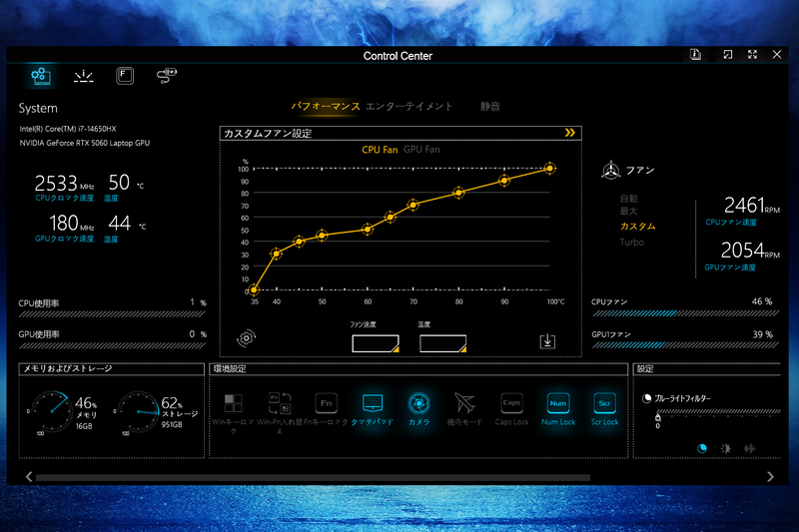Image resolution: width=799 pixels, height=532 pixels.
Task: Select 自動 fan mode
Action: coord(629,199)
